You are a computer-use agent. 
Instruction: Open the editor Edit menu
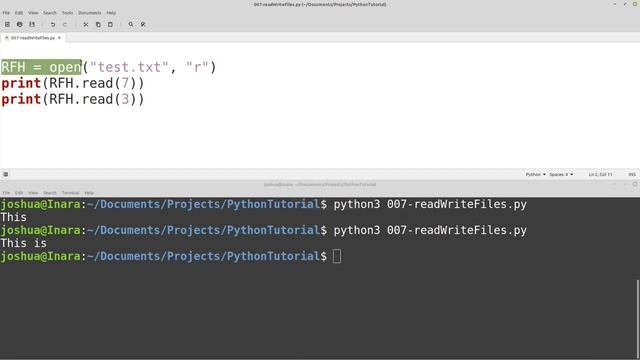(19, 13)
